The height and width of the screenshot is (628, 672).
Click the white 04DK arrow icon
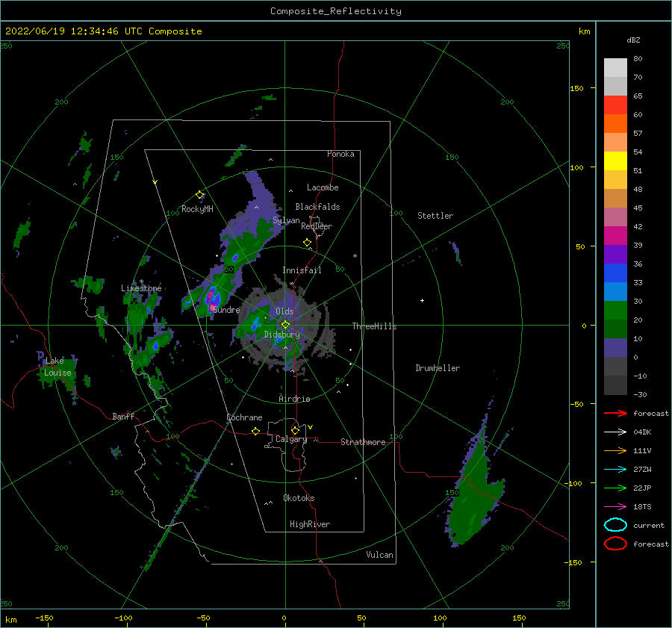tap(615, 432)
